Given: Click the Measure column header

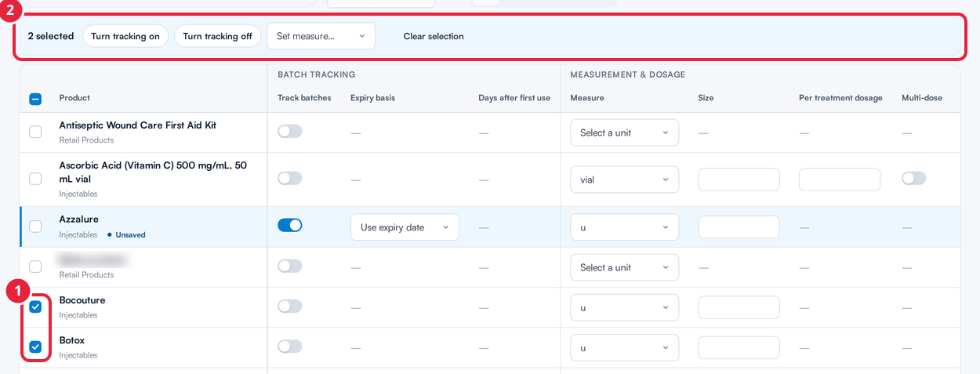Looking at the screenshot, I should coord(587,98).
